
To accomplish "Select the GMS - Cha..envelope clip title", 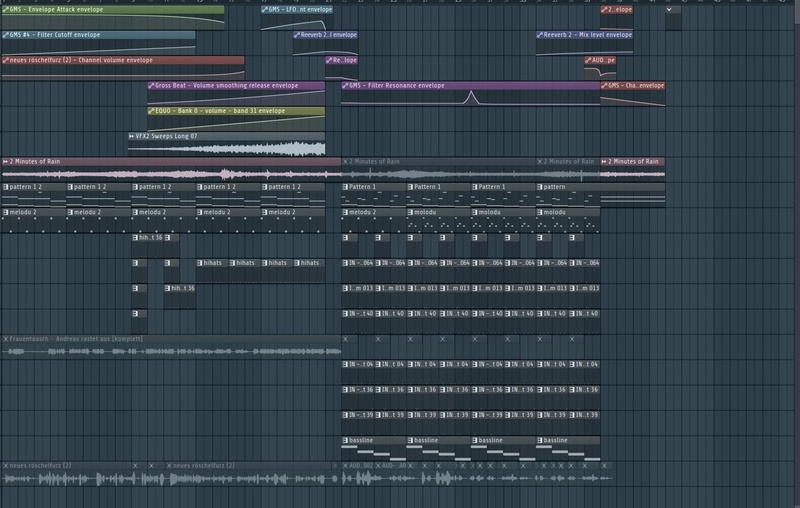I will pos(633,86).
